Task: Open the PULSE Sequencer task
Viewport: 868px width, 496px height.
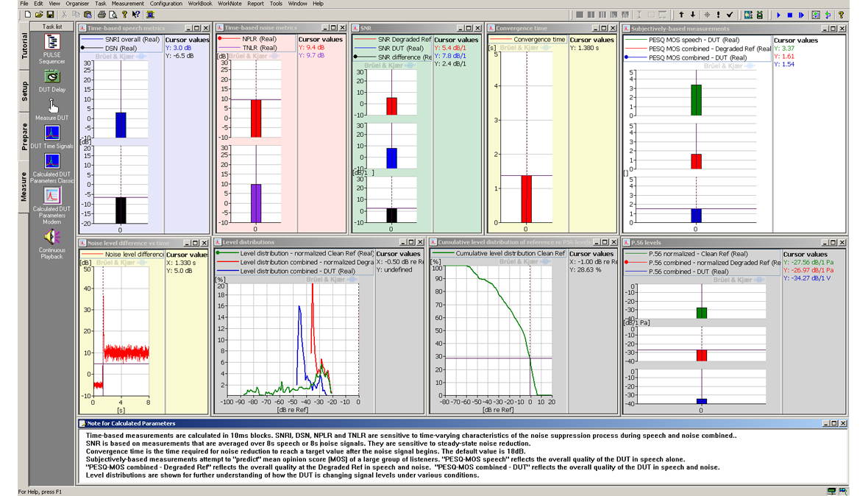Action: coord(51,43)
